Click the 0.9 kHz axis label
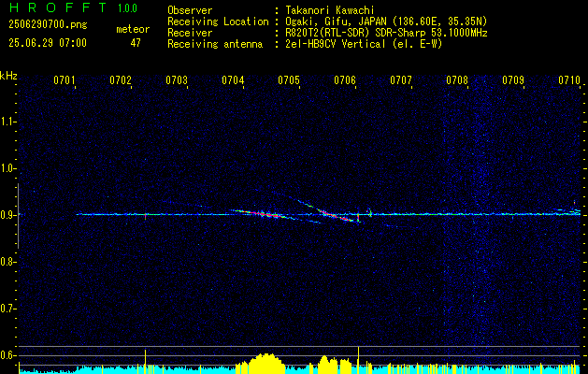This screenshot has width=588, height=374. (7, 215)
